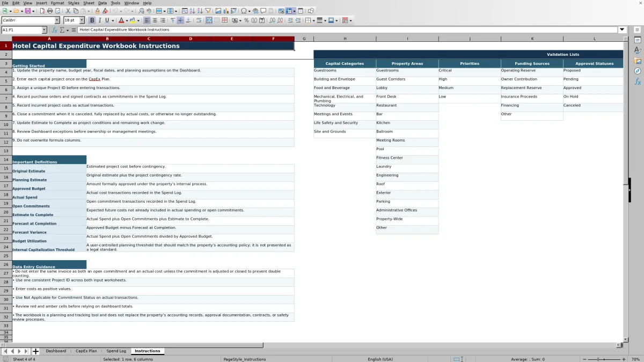
Task: Open the Data menu
Action: tap(103, 3)
